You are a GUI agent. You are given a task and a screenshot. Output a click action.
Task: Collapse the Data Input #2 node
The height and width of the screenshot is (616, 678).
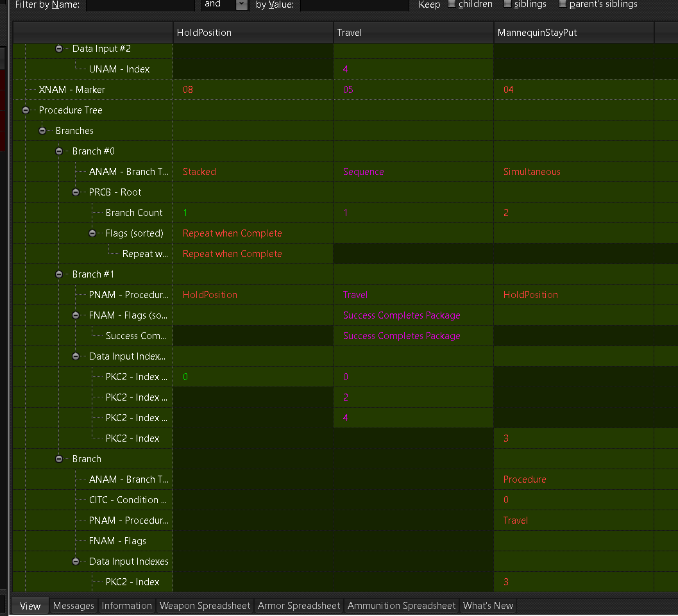59,49
